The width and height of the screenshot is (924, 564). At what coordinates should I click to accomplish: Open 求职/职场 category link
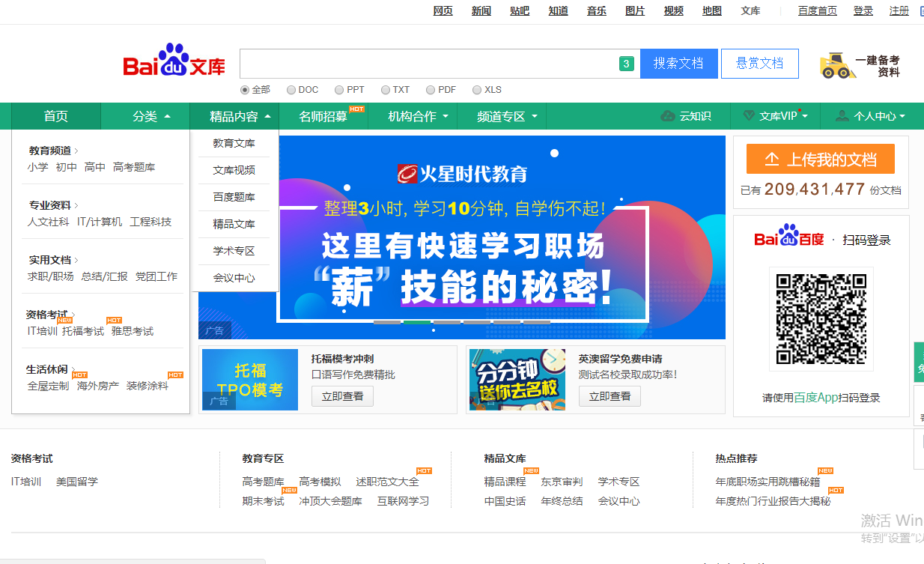[x=51, y=276]
